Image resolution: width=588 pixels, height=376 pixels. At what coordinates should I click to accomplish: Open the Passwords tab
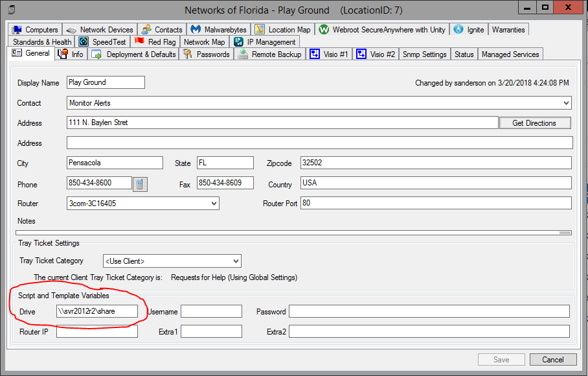pyautogui.click(x=207, y=54)
